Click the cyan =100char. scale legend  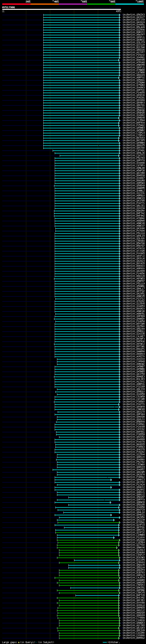coord(111,642)
